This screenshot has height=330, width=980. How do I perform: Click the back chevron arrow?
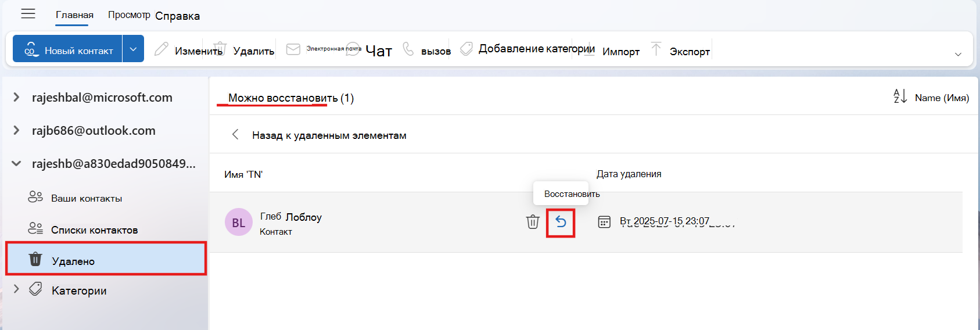pos(235,135)
